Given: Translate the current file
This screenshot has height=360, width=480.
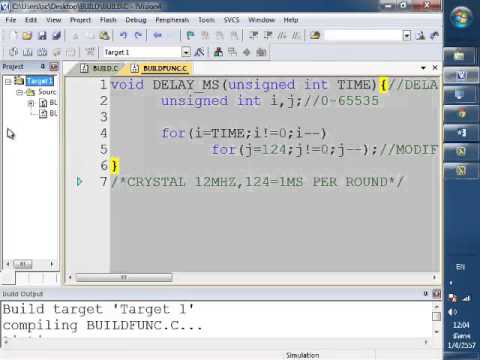Looking at the screenshot, I should click(x=14, y=52).
